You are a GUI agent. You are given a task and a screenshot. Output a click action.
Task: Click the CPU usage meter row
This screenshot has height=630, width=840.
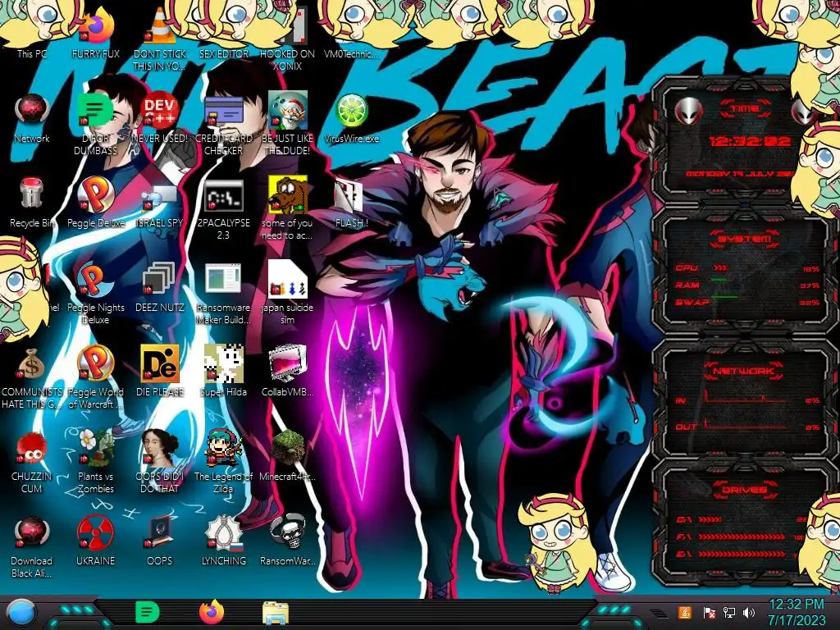pyautogui.click(x=747, y=268)
